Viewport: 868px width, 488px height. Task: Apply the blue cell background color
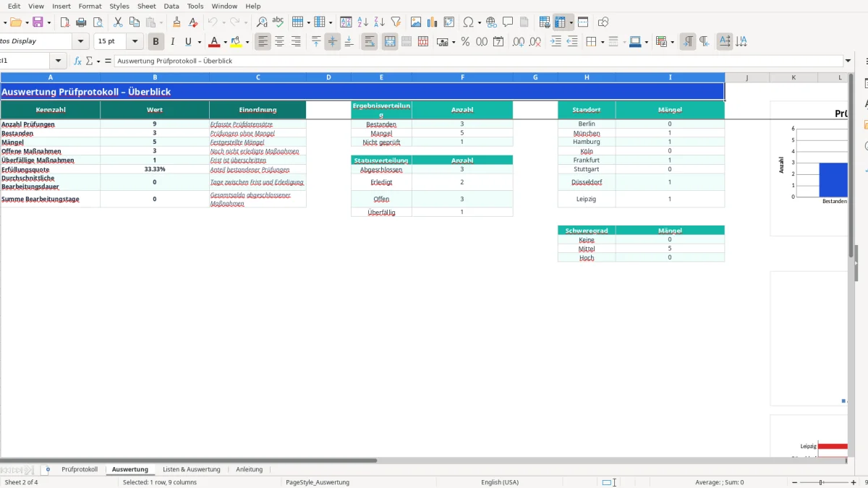[634, 42]
